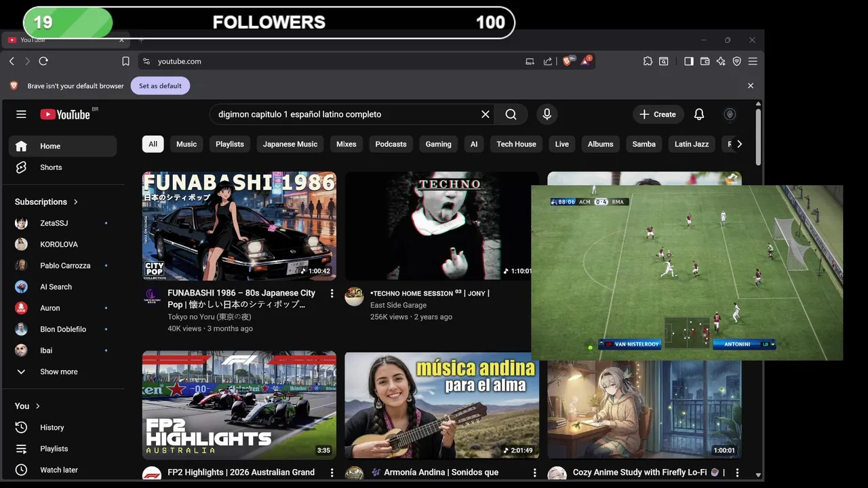Dismiss the default browser notification bar
Screen dimensions: 868x488
coord(751,86)
